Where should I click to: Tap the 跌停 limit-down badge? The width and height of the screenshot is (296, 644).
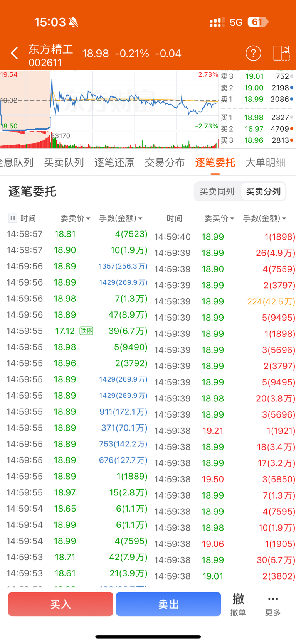(86, 331)
